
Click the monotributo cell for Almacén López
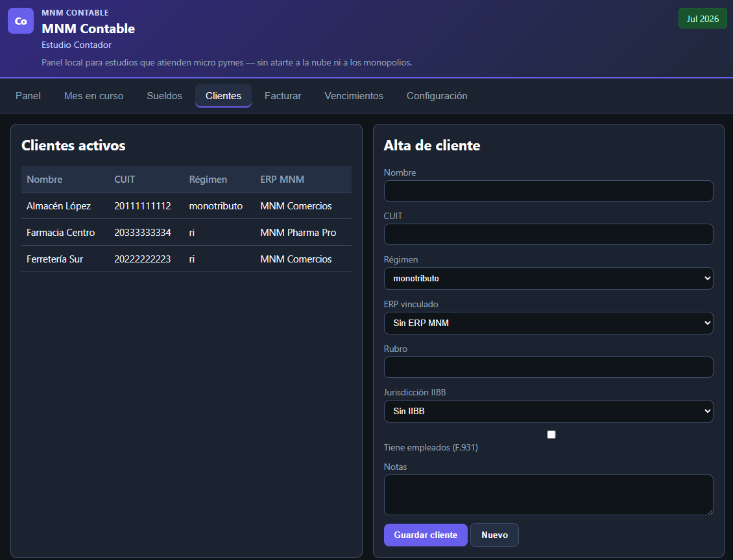point(215,206)
